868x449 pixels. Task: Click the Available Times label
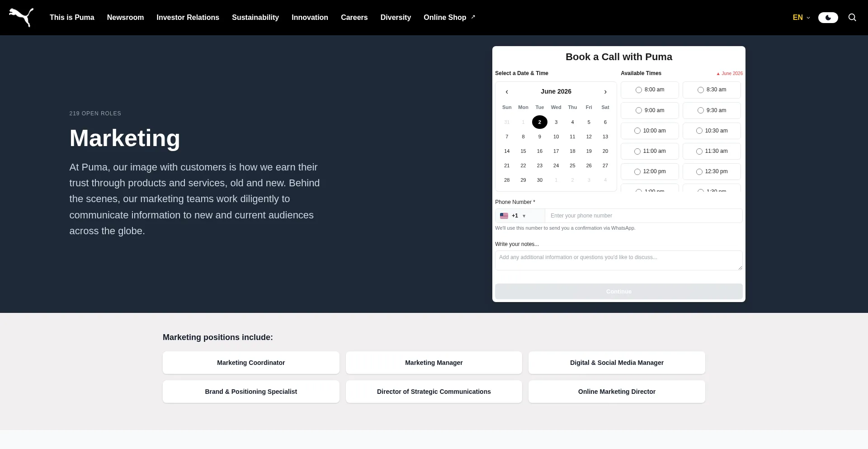click(641, 73)
